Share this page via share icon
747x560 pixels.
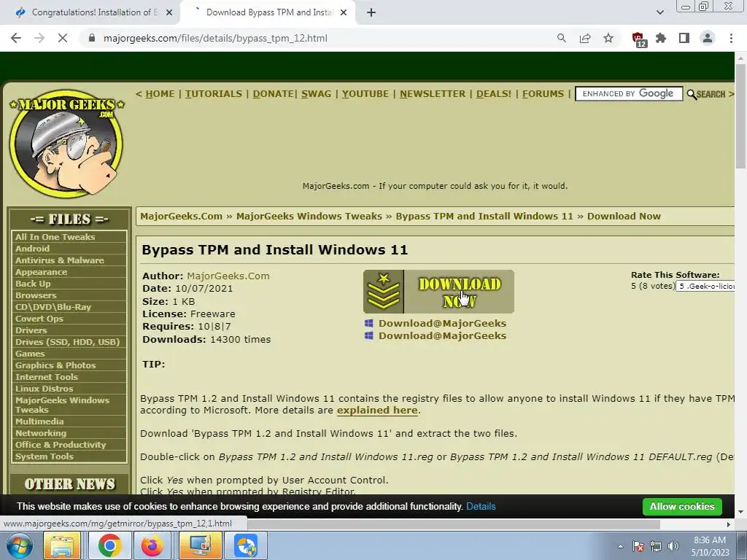coord(585,38)
